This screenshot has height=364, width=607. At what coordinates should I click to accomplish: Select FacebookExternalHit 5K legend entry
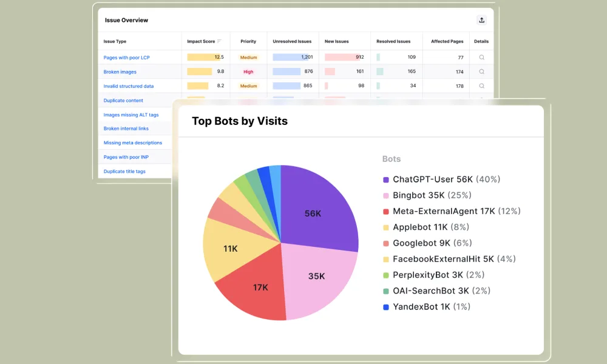(449, 259)
